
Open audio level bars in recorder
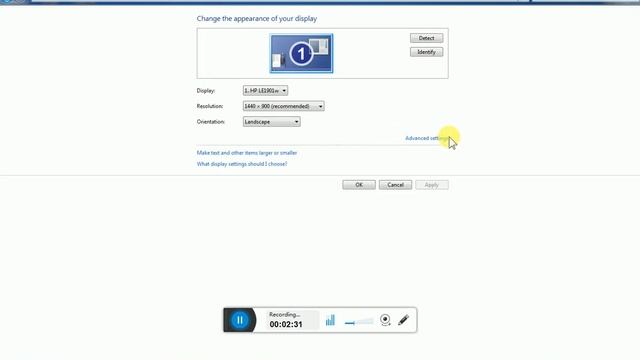point(330,320)
